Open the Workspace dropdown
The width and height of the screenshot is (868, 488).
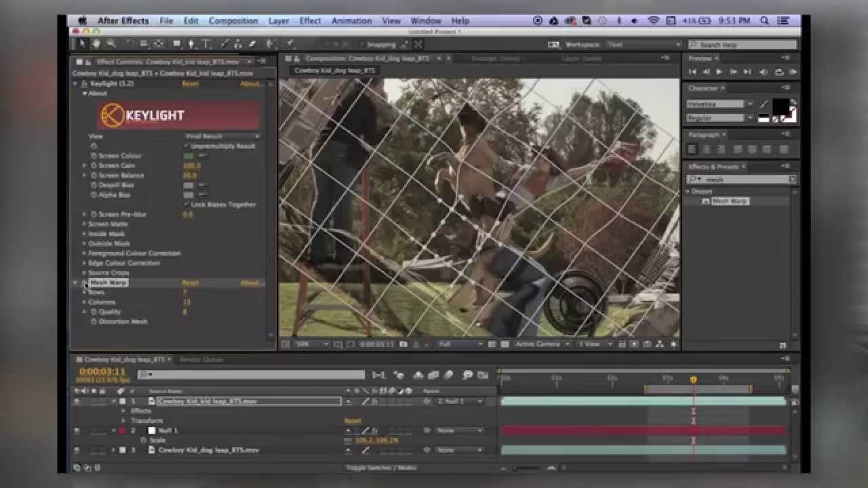click(x=644, y=45)
